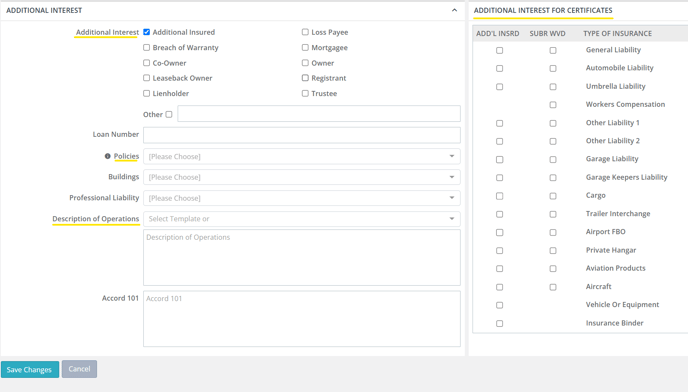Check the Other interest checkbox
The height and width of the screenshot is (392, 688).
169,115
